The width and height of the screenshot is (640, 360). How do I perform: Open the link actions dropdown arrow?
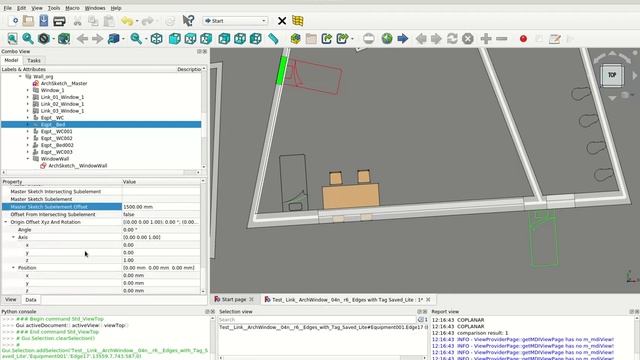click(x=352, y=39)
